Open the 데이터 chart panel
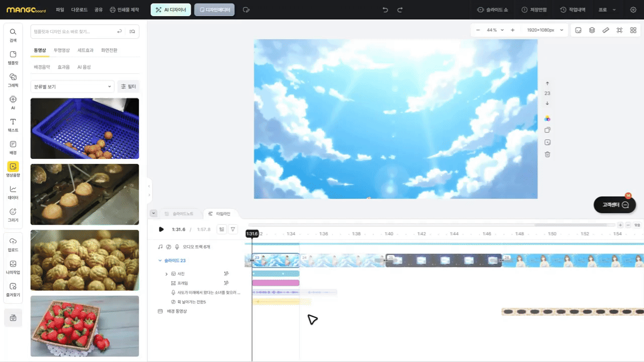 [13, 193]
